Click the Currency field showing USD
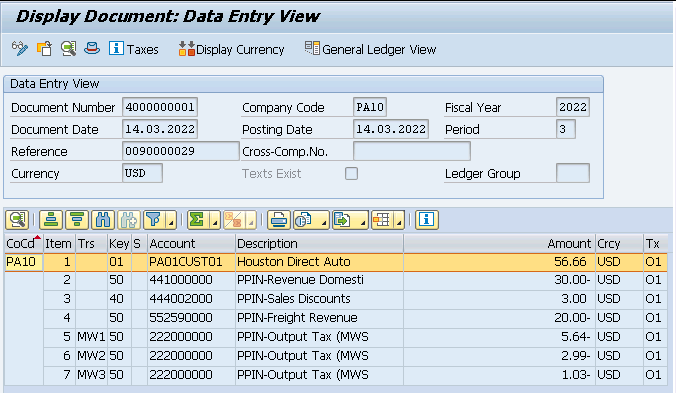Viewport: 676px width, 393px height. [x=142, y=173]
